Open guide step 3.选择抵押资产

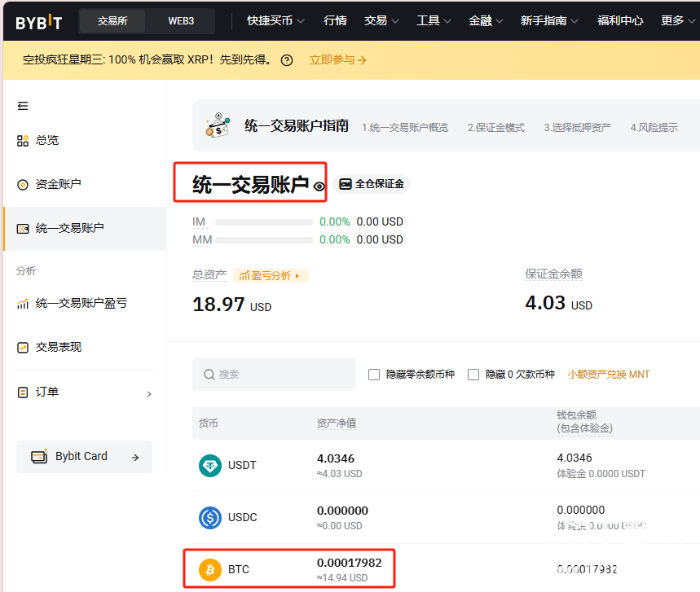pos(577,128)
